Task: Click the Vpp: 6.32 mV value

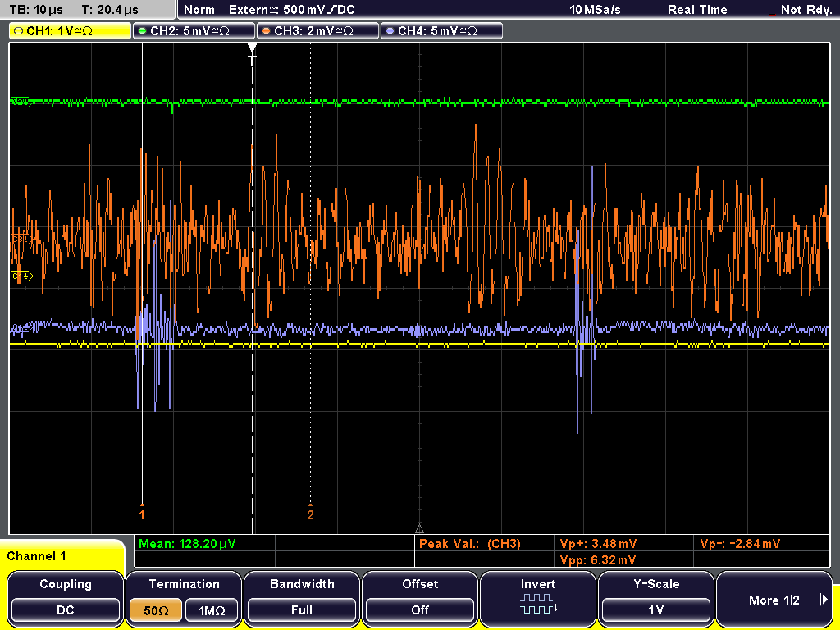Action: click(x=598, y=560)
